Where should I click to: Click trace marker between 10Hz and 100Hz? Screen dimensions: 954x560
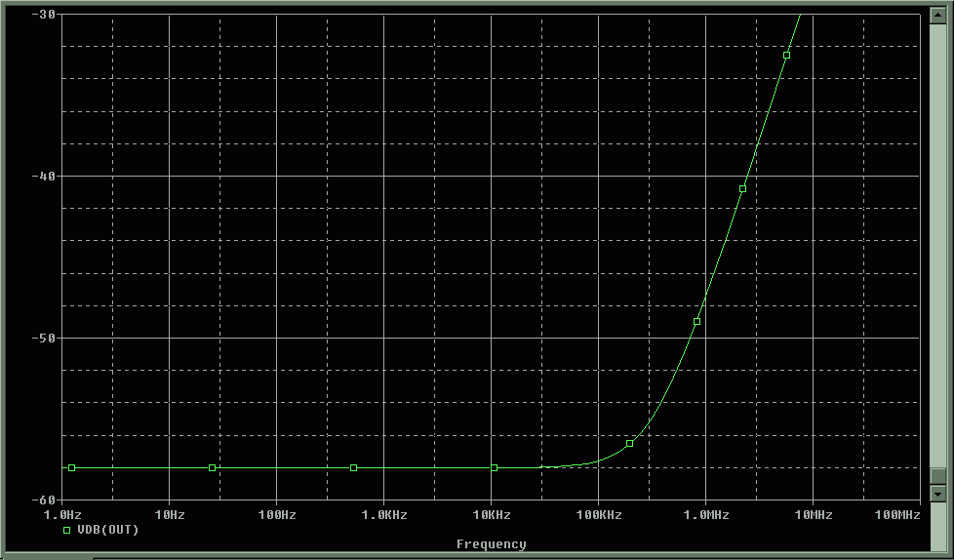[213, 468]
